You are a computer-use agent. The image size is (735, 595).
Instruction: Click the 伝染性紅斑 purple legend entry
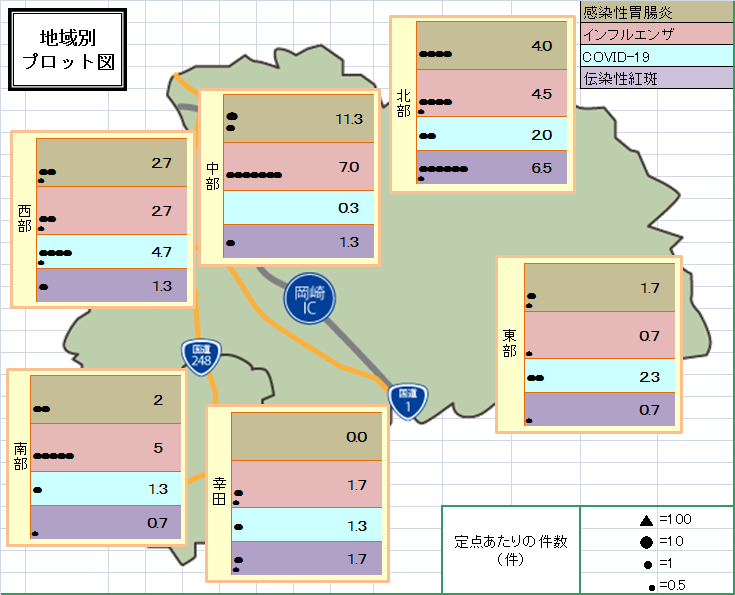[x=656, y=78]
